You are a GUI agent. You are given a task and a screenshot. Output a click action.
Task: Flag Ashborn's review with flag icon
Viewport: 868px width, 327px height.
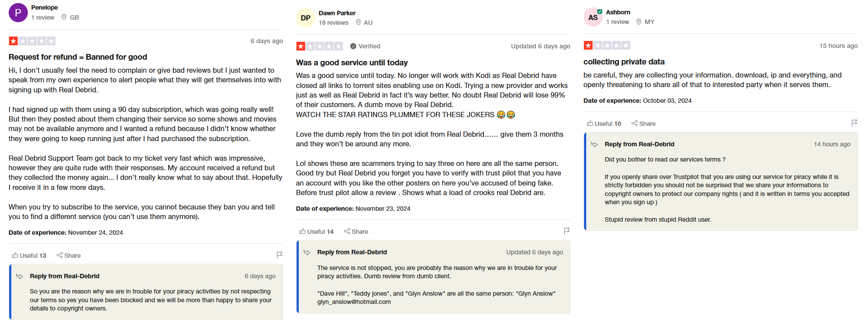[854, 123]
